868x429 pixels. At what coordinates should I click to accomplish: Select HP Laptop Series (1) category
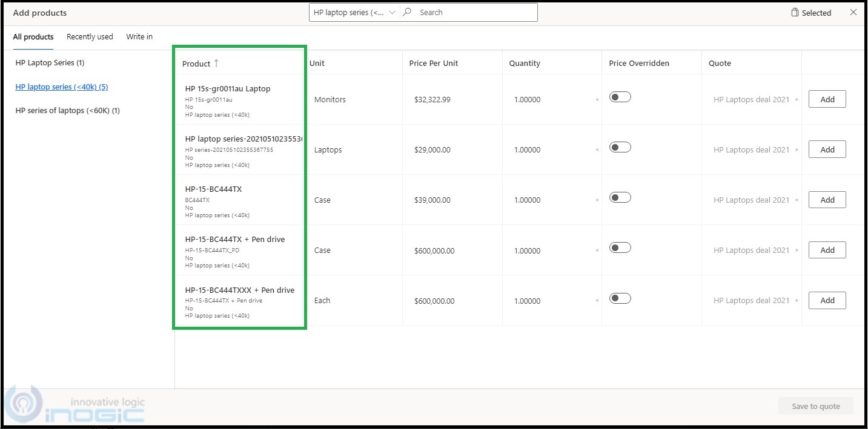(x=50, y=63)
